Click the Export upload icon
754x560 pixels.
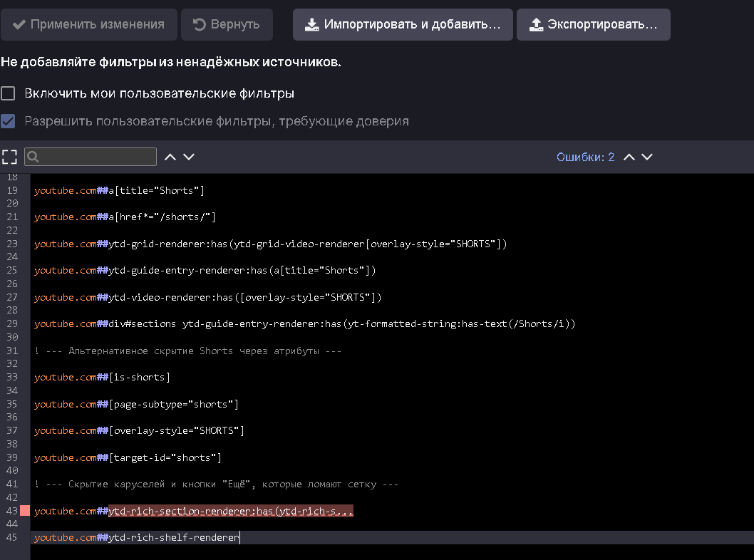tap(536, 24)
